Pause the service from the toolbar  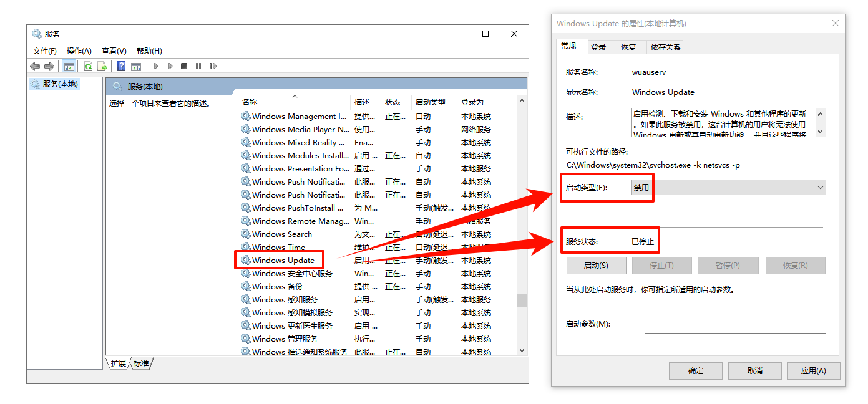(198, 66)
